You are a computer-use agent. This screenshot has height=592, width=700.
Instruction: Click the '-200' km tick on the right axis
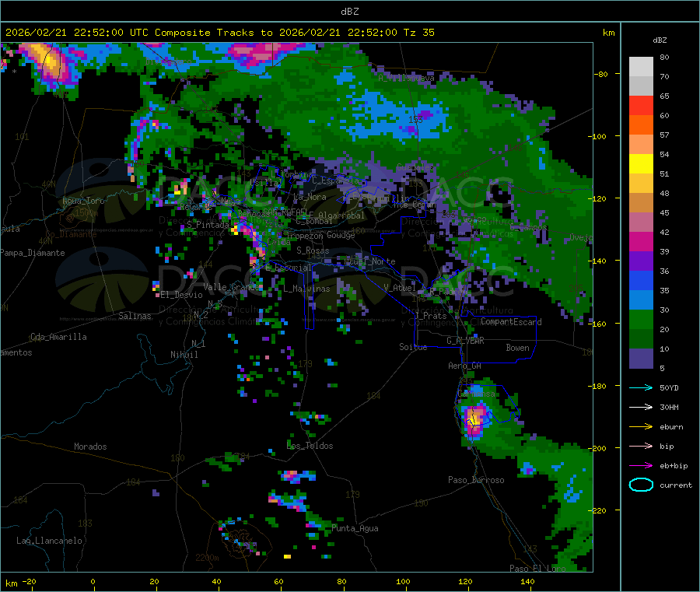coord(597,448)
